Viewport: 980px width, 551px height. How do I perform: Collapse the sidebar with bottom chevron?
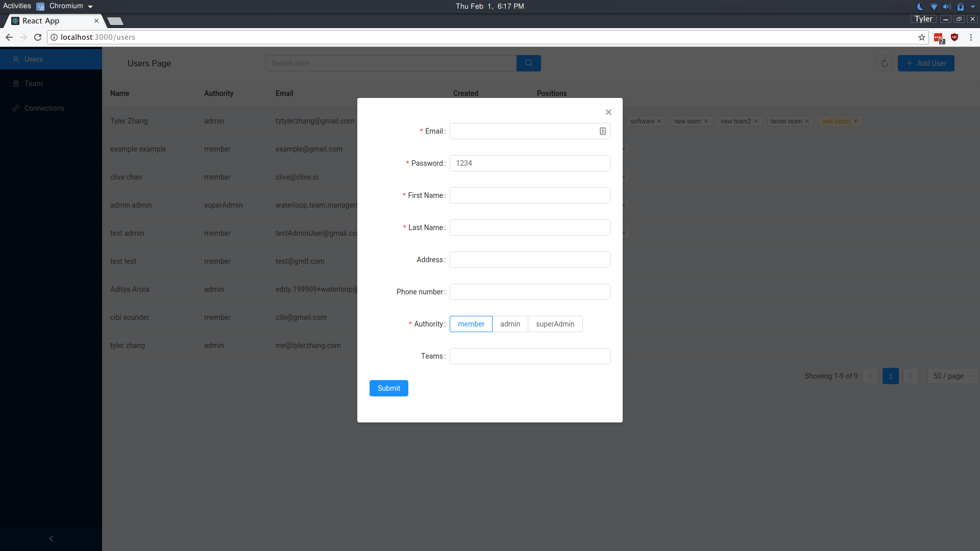click(x=51, y=539)
